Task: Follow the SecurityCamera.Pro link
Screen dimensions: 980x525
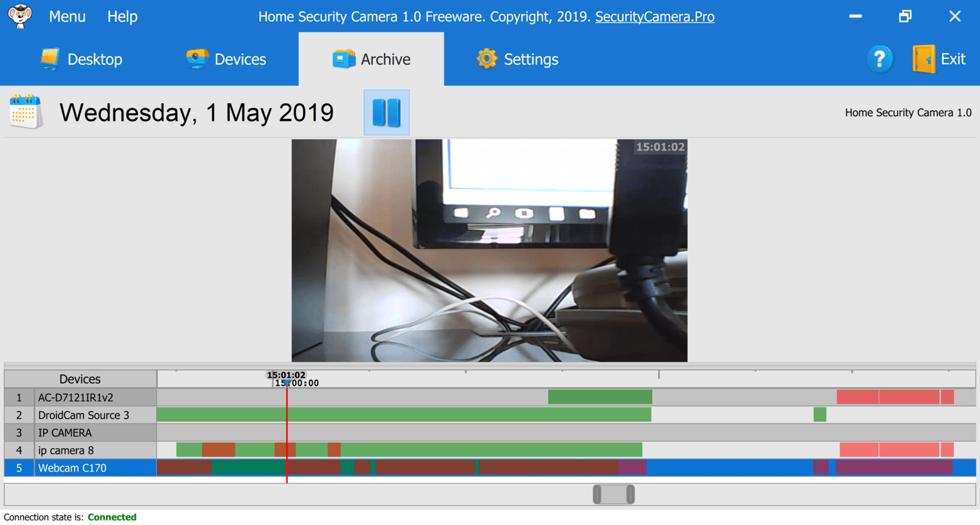Action: (654, 16)
